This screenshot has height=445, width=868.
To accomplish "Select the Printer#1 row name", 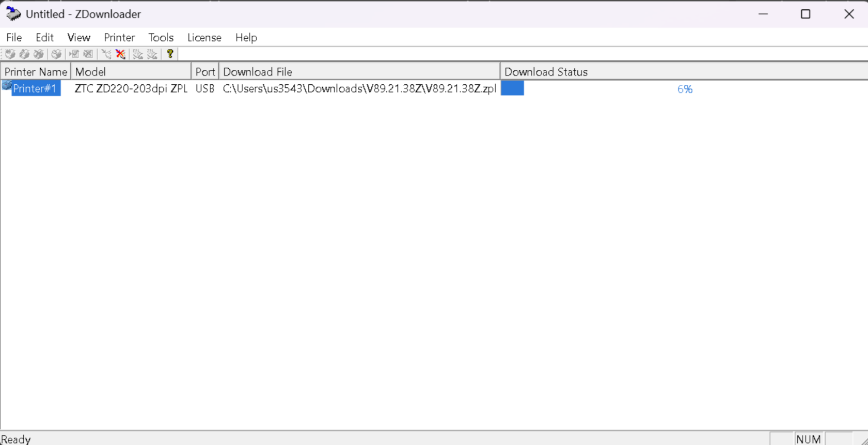I will point(35,89).
